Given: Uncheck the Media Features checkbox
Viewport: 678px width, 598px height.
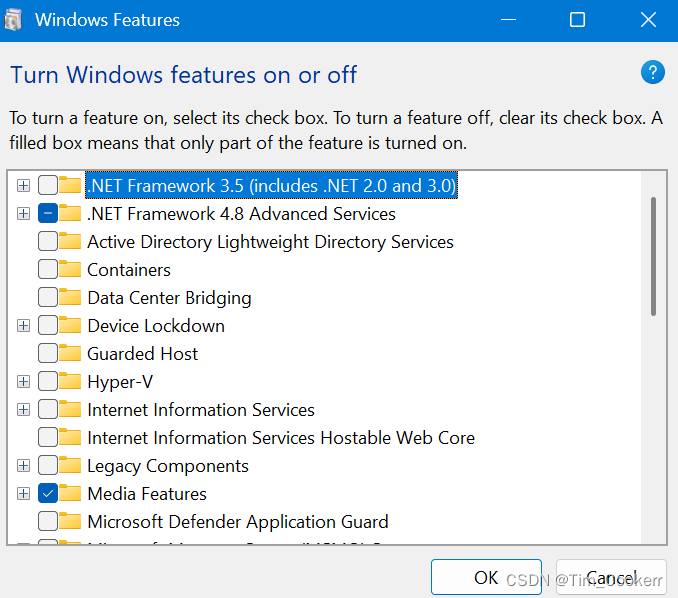Looking at the screenshot, I should (48, 493).
